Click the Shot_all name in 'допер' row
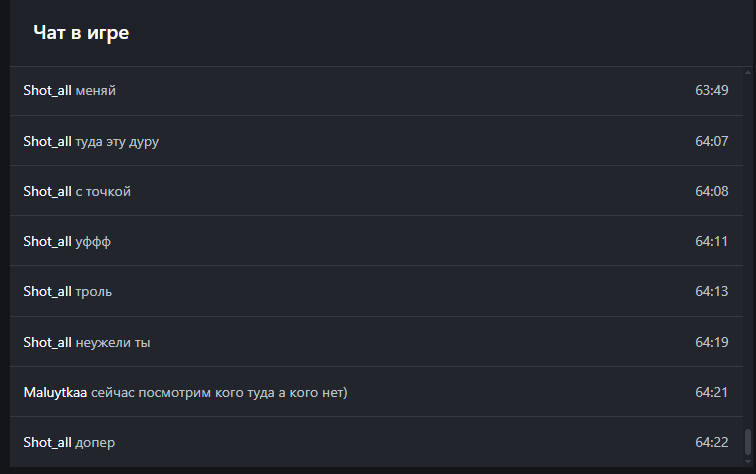This screenshot has width=756, height=474. (x=47, y=443)
